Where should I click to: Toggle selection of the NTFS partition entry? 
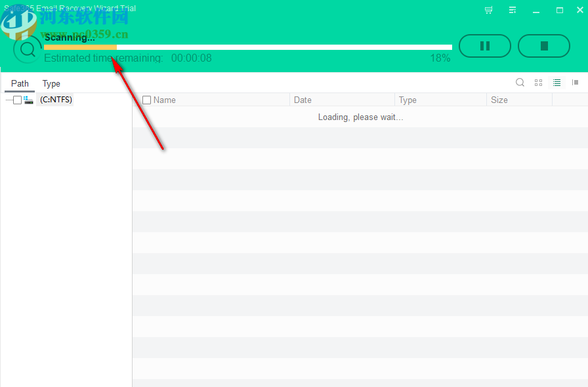tap(18, 99)
